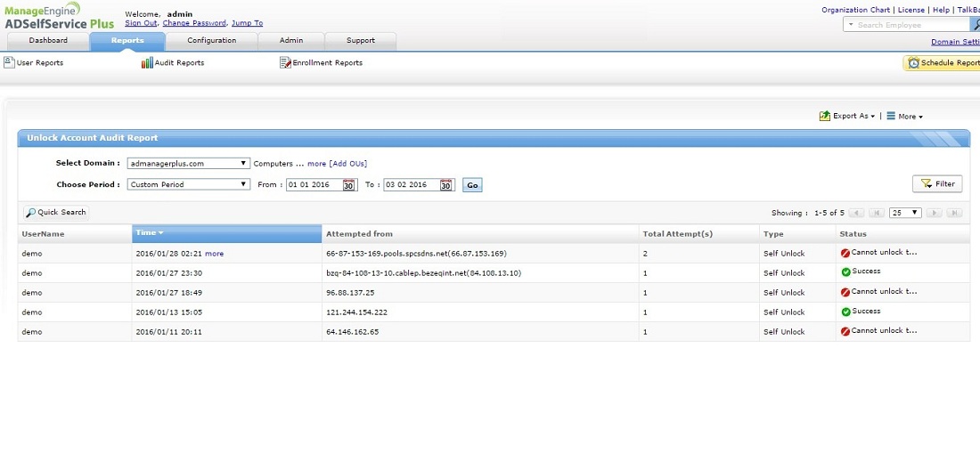The image size is (980, 454).
Task: Go to last page arrow
Action: click(x=954, y=213)
